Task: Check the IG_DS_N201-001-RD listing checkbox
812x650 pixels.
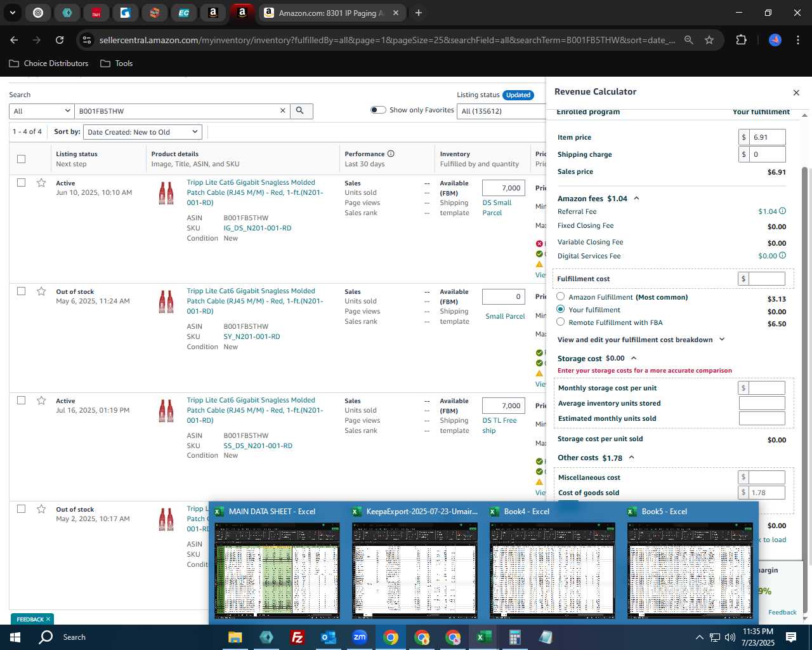Action: (x=22, y=183)
